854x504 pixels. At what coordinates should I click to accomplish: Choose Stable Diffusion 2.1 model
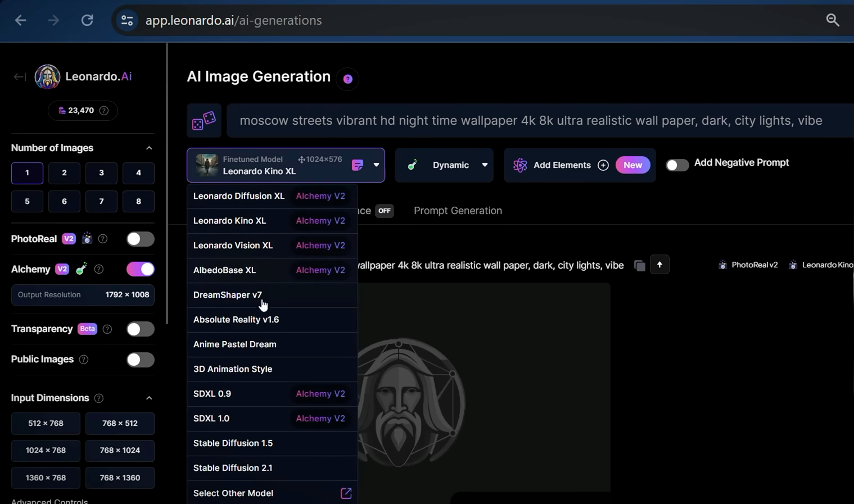(272, 468)
